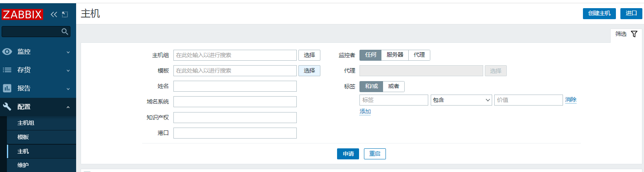
Task: Click the filter funnel icon
Action: coord(634,34)
